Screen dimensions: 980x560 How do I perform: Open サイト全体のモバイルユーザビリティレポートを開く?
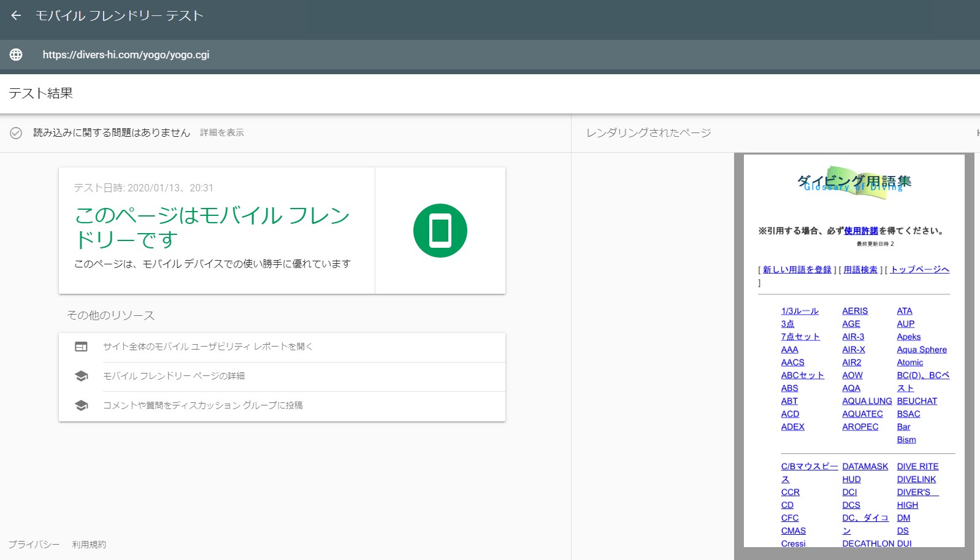coord(208,347)
